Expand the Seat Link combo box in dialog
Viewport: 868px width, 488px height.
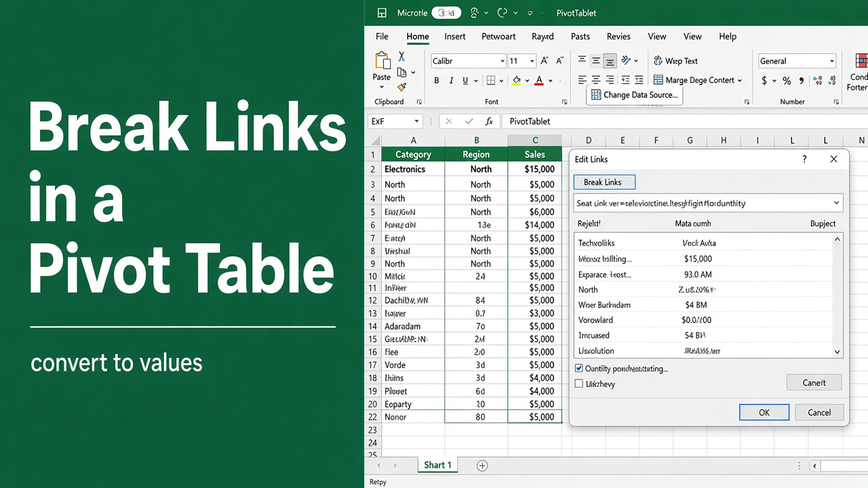[836, 203]
